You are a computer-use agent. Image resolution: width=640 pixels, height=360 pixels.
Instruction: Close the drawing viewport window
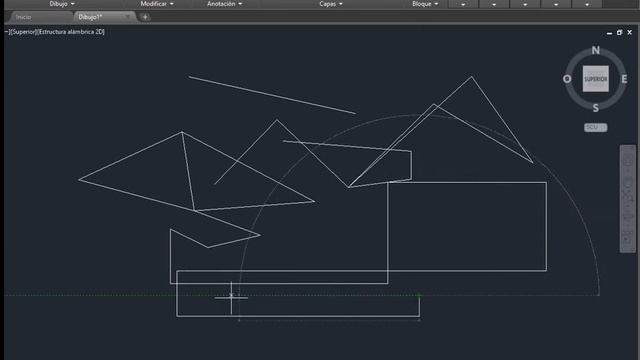pos(629,32)
